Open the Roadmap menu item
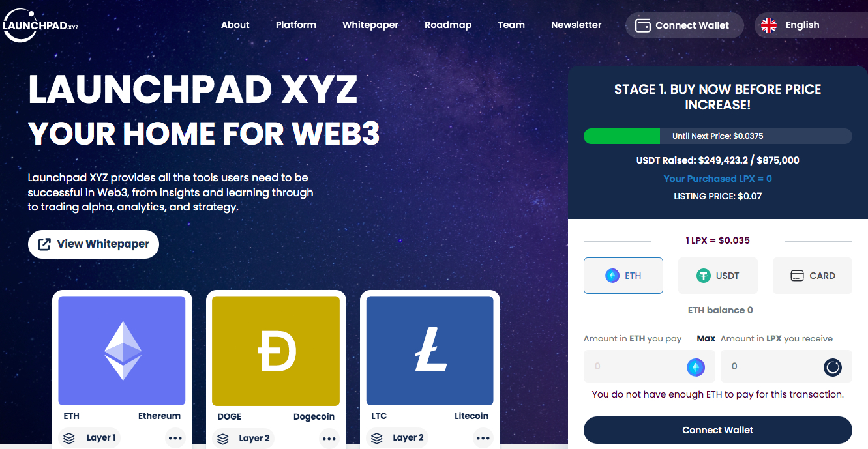868x449 pixels. [x=448, y=25]
